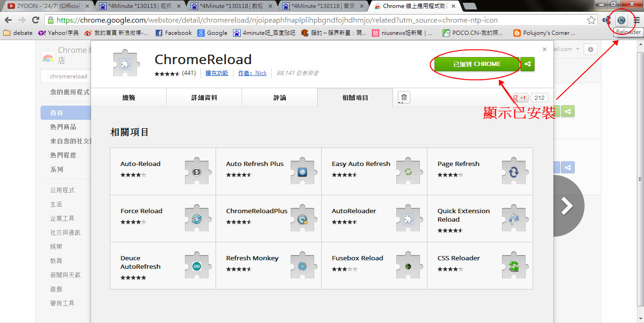Click the next arrow circle on right
Image resolution: width=644 pixels, height=323 pixels.
(567, 206)
